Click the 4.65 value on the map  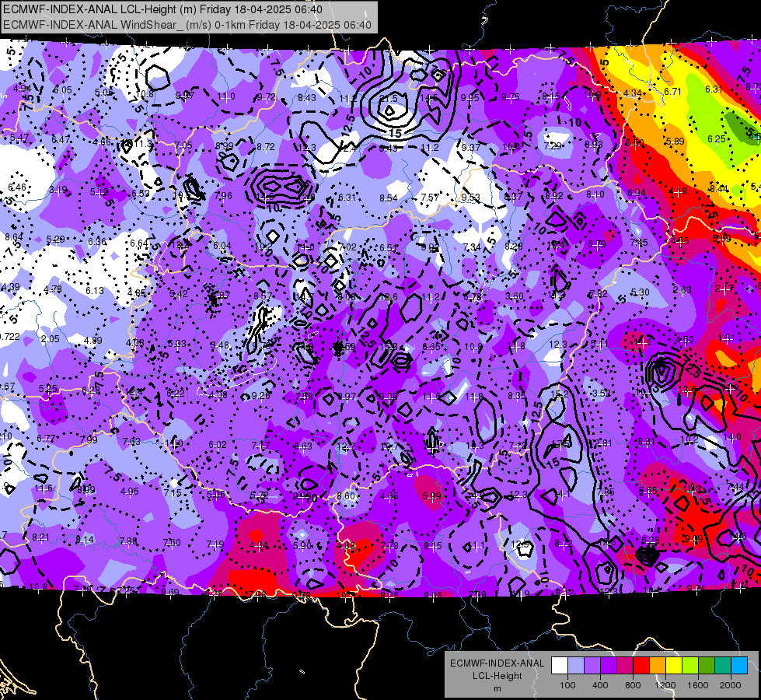pyautogui.click(x=389, y=496)
